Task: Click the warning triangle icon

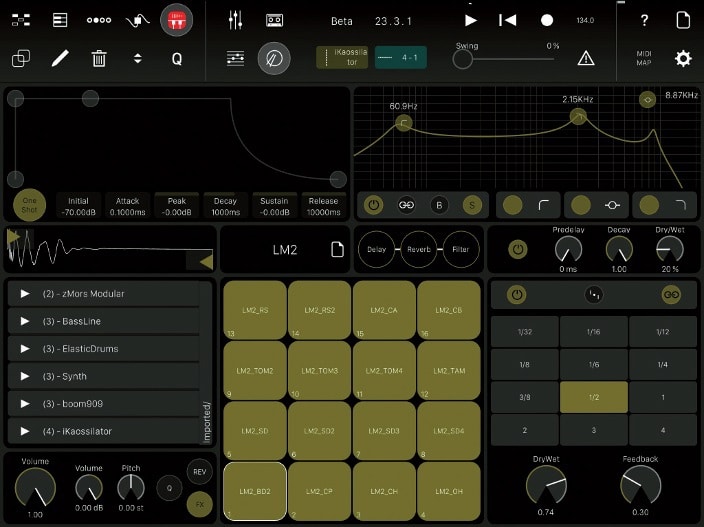Action: [x=586, y=58]
